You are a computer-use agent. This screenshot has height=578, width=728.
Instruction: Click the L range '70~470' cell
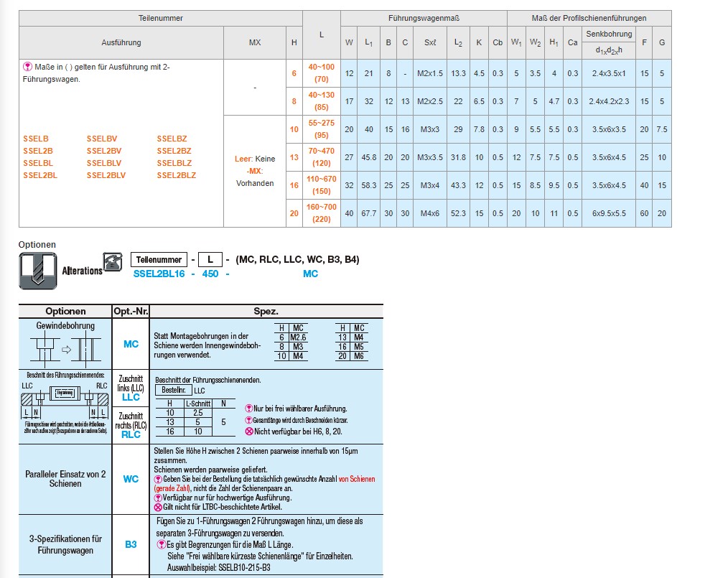pos(322,157)
